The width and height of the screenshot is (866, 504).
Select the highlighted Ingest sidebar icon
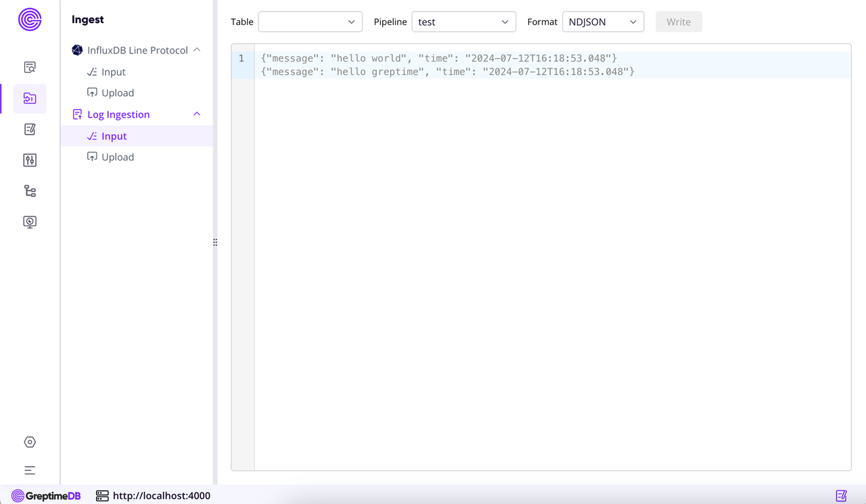[30, 98]
